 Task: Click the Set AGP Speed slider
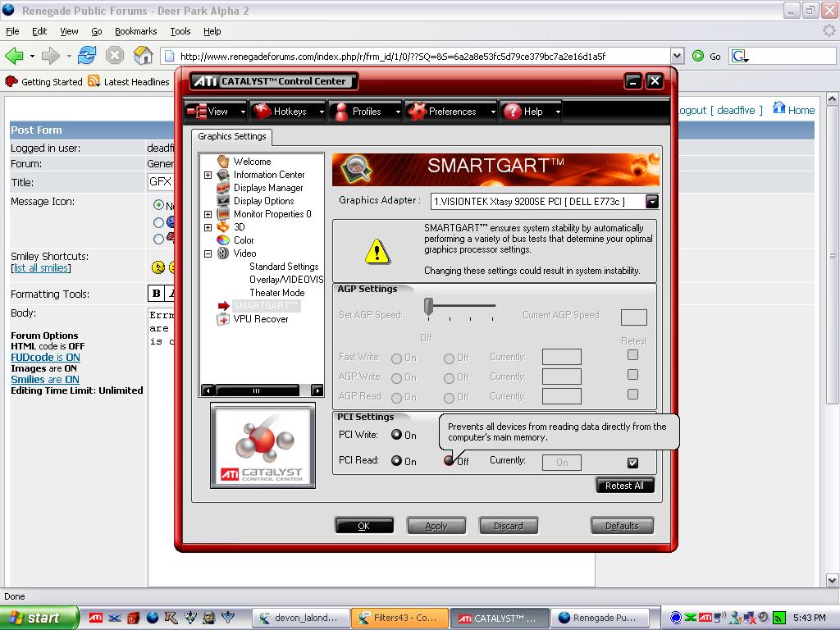click(x=428, y=306)
